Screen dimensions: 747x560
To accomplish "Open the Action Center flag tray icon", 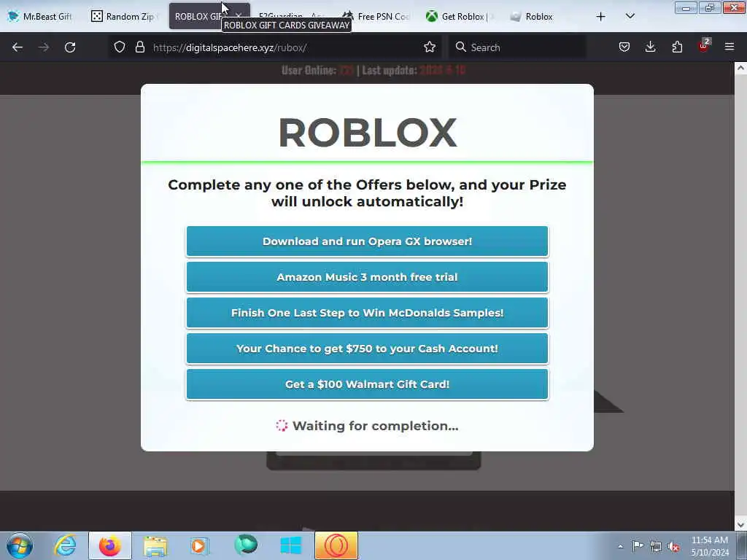I will [x=638, y=546].
